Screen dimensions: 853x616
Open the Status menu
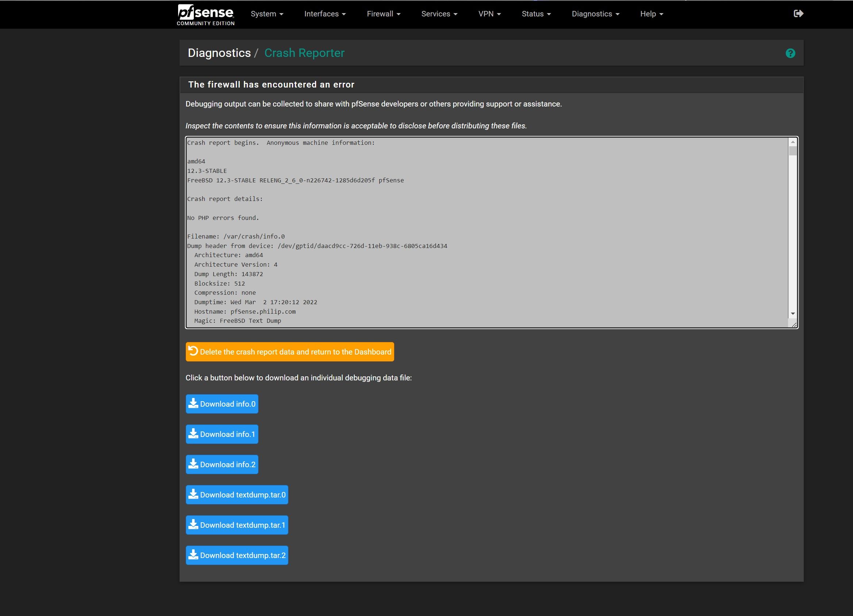point(536,14)
